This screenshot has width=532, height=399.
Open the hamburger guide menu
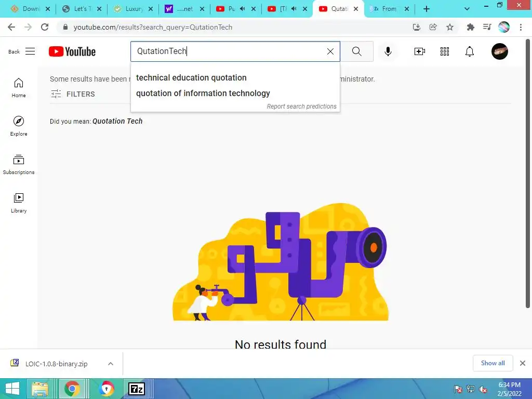click(x=30, y=51)
